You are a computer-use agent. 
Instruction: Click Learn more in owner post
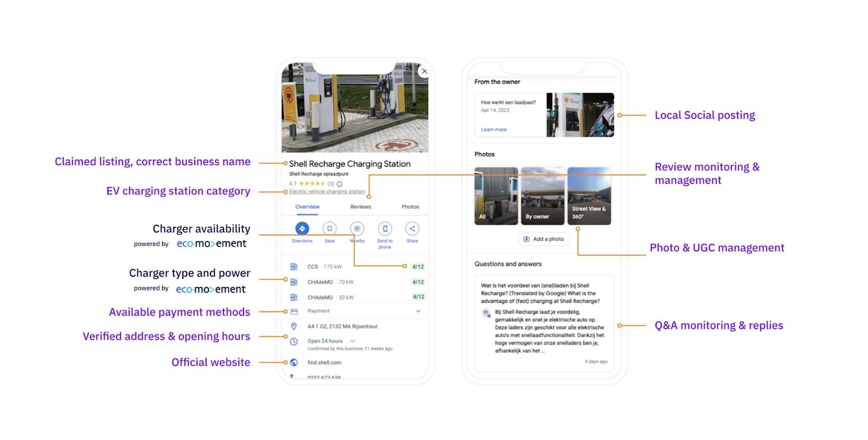493,130
